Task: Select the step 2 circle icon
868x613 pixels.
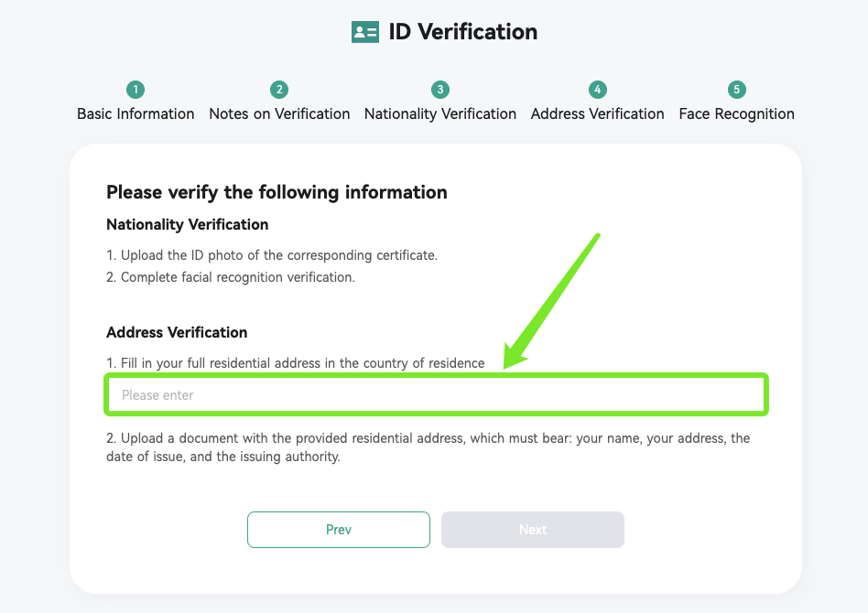Action: (x=279, y=90)
